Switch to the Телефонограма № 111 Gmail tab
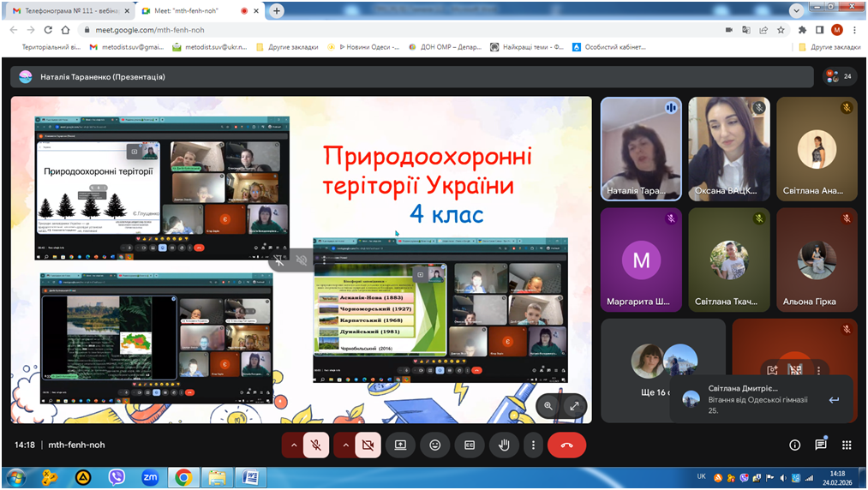The width and height of the screenshot is (868, 490). tap(67, 11)
